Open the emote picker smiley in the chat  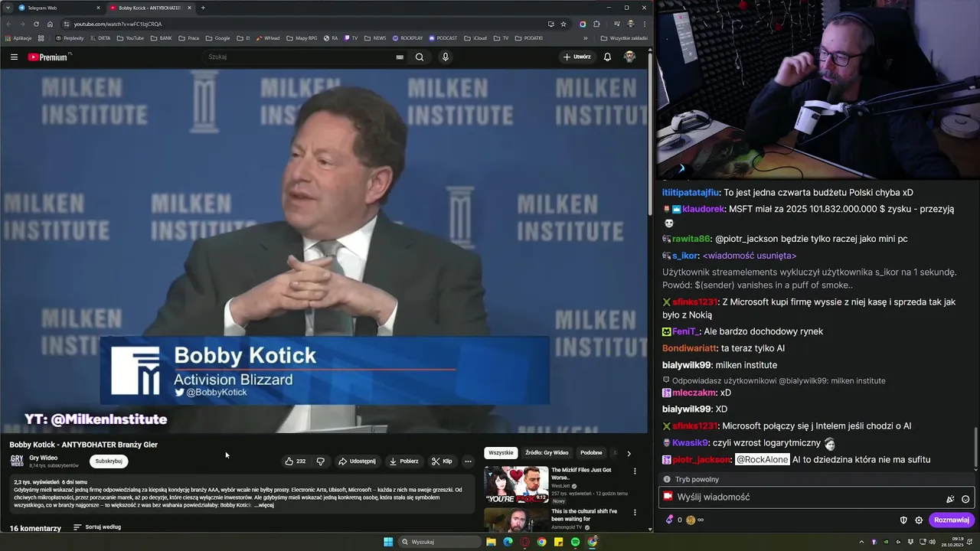(x=965, y=499)
